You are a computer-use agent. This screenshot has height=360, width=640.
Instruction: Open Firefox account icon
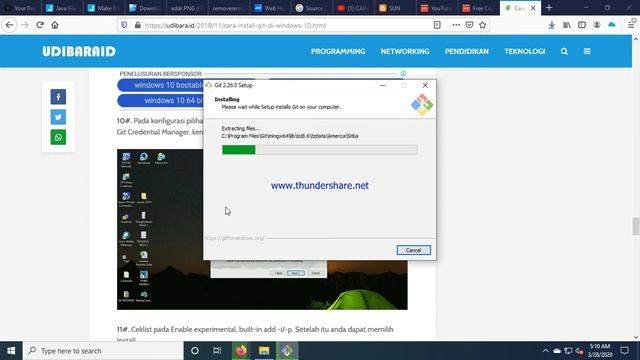click(x=597, y=25)
